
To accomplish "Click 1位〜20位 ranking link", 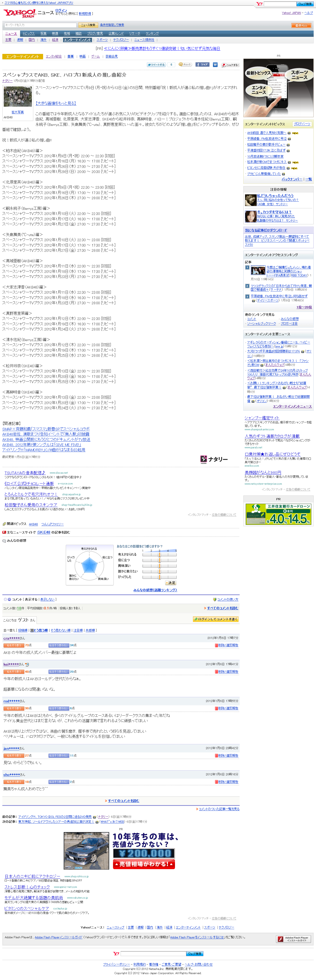I will pyautogui.click(x=304, y=307).
